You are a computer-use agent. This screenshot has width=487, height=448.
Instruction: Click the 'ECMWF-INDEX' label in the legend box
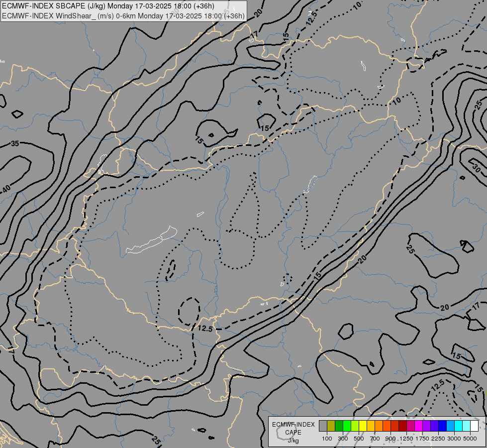293,425
